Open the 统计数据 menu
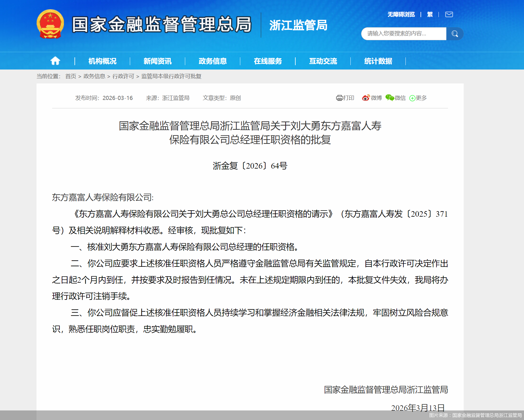The width and height of the screenshot is (524, 420). coord(378,61)
